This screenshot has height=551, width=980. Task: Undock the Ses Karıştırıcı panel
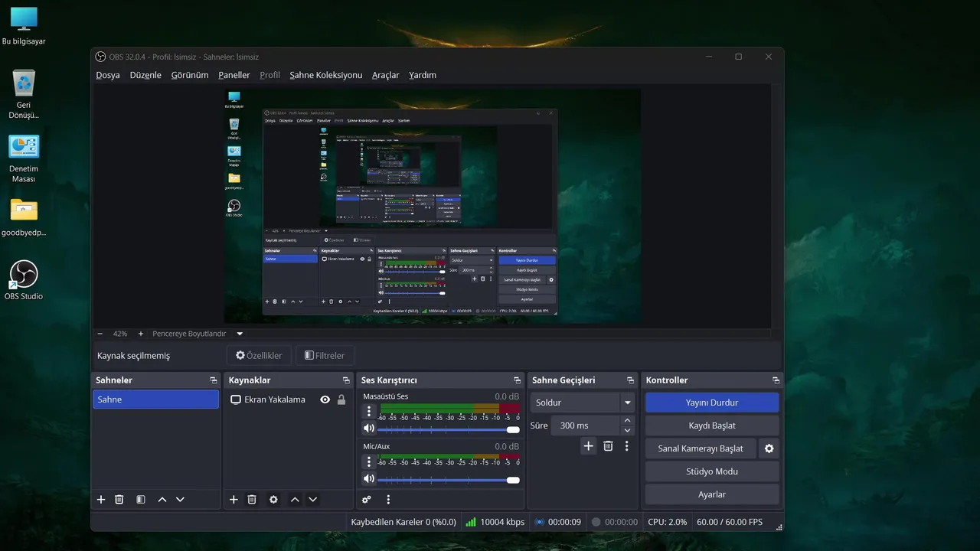click(x=517, y=380)
